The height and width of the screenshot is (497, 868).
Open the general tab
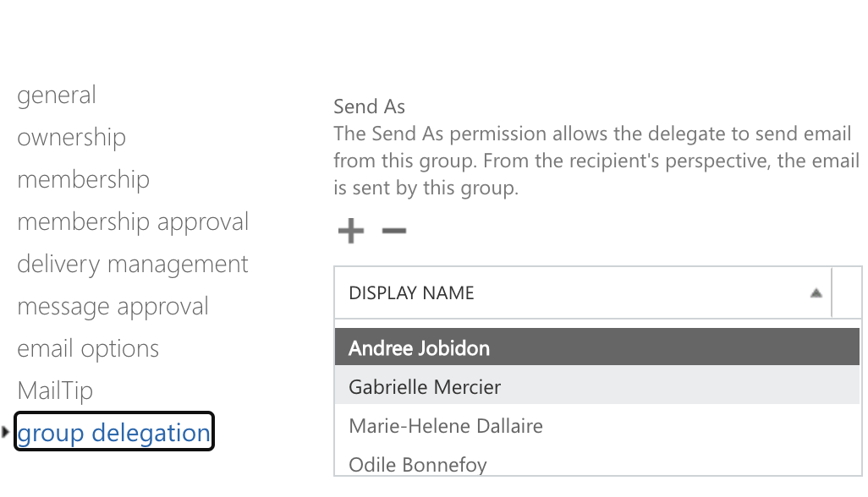click(x=57, y=96)
